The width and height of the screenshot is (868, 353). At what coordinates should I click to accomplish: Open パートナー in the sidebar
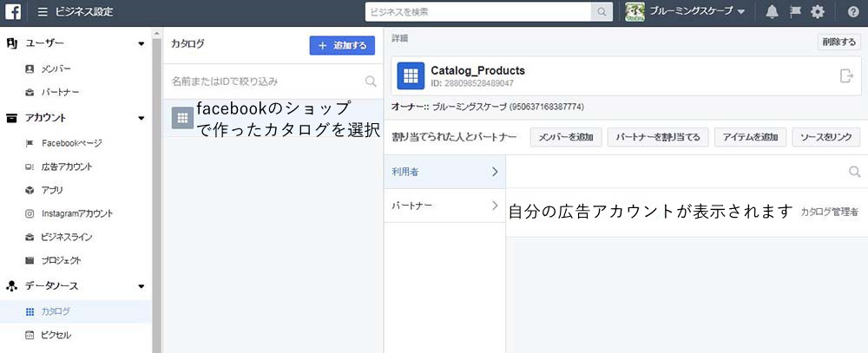pos(60,93)
